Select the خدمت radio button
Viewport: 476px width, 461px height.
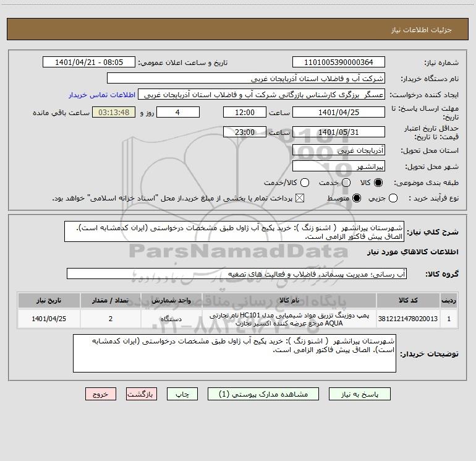(x=346, y=183)
